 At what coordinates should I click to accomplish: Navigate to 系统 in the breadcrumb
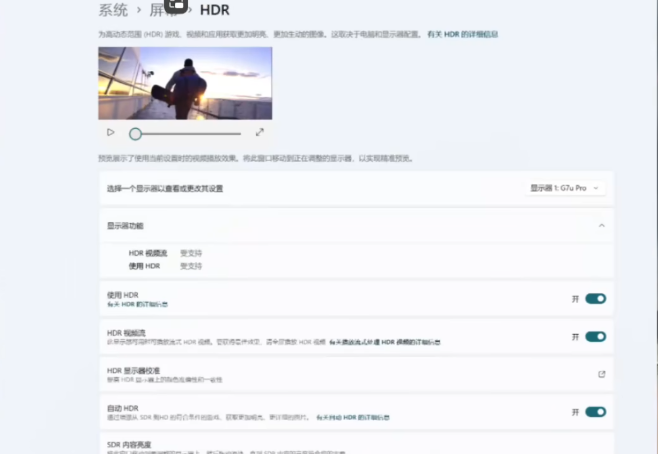click(x=113, y=11)
